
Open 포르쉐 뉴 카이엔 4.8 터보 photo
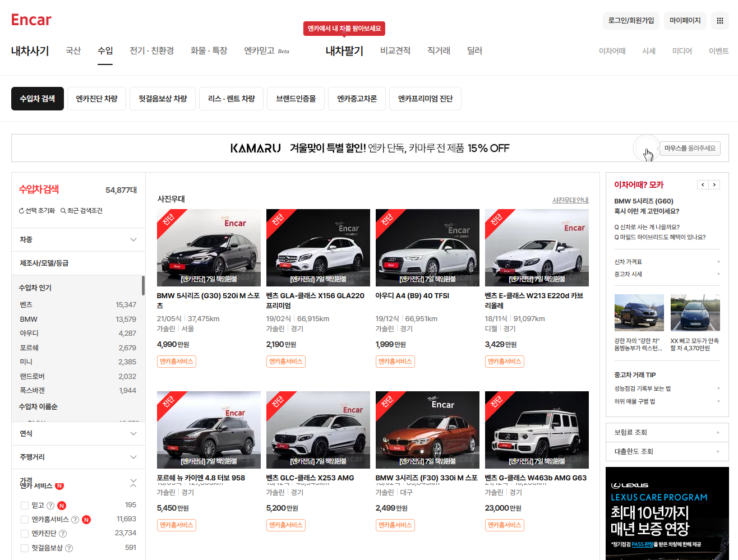pyautogui.click(x=209, y=430)
